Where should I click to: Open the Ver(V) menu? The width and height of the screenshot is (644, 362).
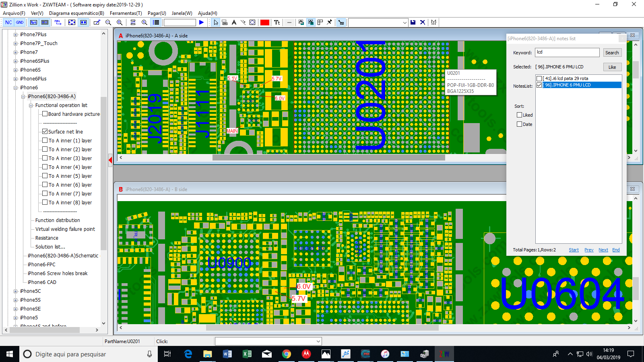(x=37, y=13)
